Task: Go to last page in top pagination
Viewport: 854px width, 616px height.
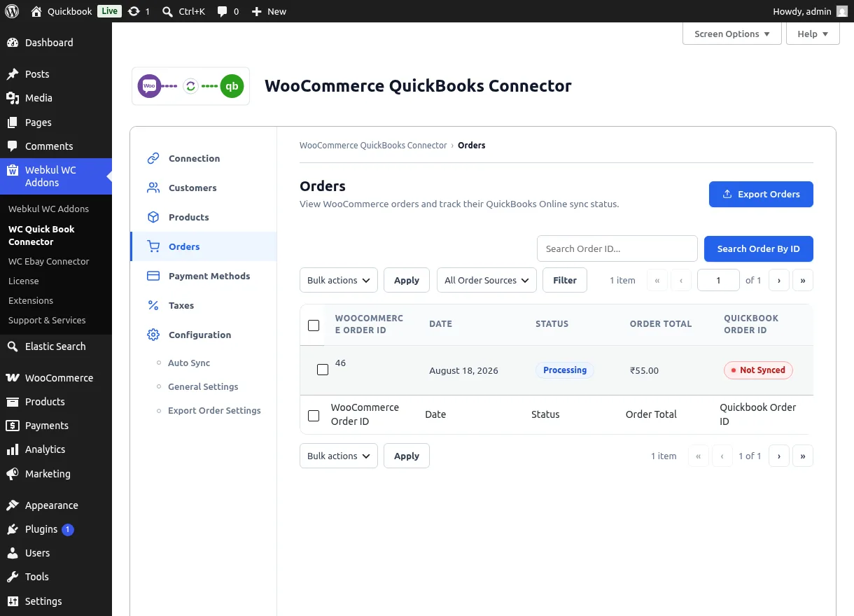Action: pos(803,280)
